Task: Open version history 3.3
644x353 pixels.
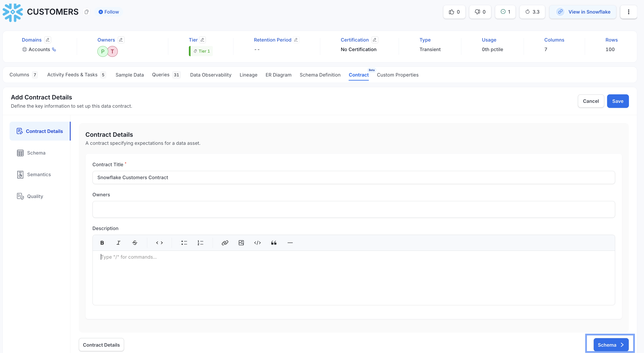Action: tap(532, 12)
